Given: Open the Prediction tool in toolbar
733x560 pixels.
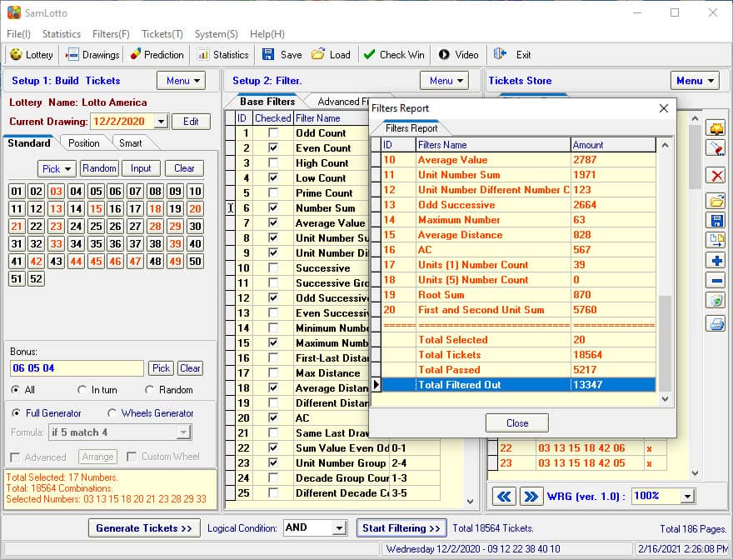Looking at the screenshot, I should (157, 55).
